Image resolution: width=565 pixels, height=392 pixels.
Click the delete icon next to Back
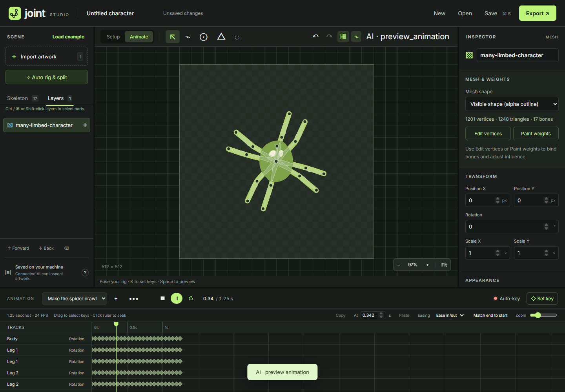pos(66,248)
